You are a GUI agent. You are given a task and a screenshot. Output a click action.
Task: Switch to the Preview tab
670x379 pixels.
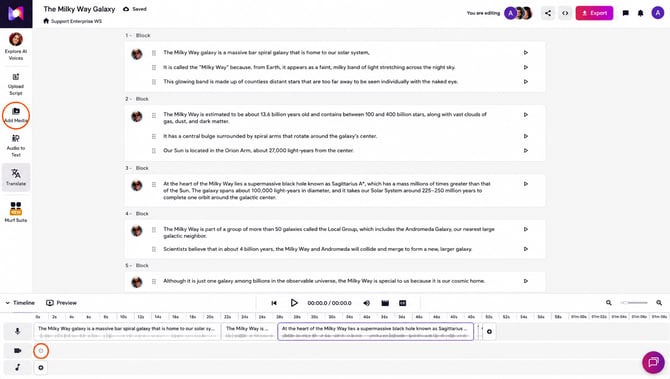pyautogui.click(x=62, y=303)
